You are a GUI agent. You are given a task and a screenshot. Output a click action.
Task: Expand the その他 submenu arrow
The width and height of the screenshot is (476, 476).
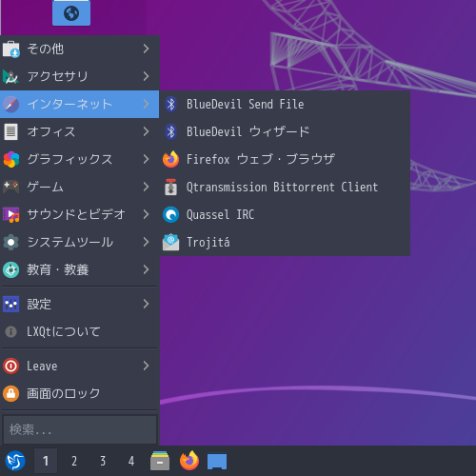(x=146, y=49)
